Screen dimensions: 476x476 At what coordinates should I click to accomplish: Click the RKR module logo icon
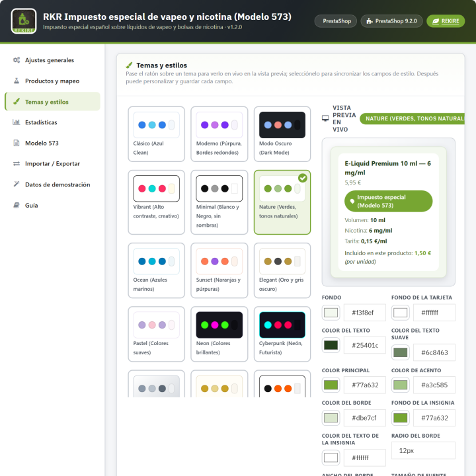[x=24, y=21]
